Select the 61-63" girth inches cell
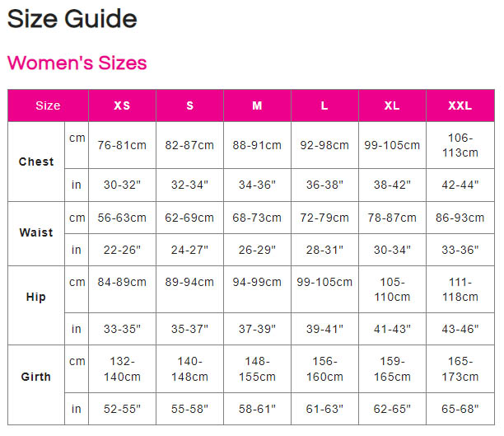 pos(324,408)
